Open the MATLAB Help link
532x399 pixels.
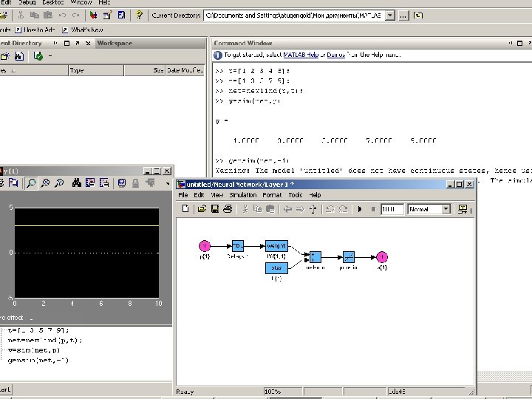(301, 55)
